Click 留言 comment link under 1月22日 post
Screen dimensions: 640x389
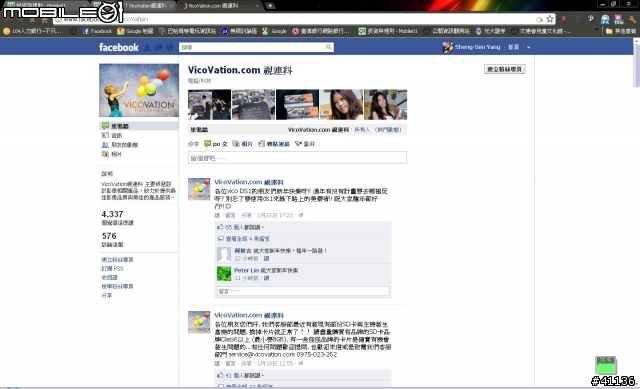click(230, 215)
